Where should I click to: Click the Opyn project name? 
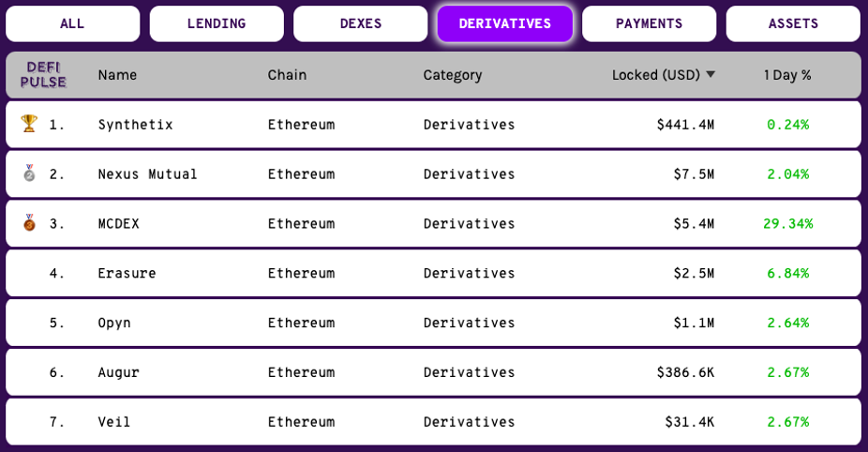click(x=114, y=323)
